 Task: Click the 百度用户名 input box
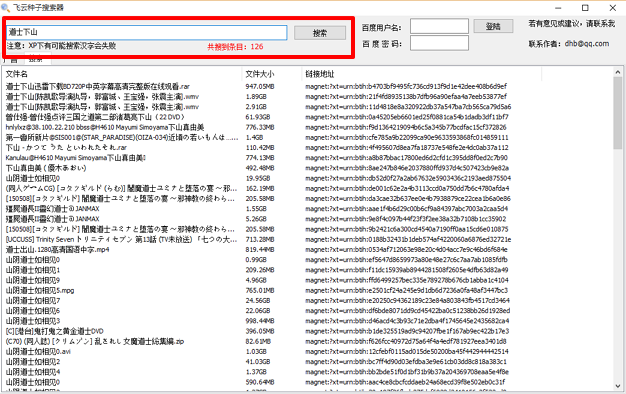click(439, 26)
